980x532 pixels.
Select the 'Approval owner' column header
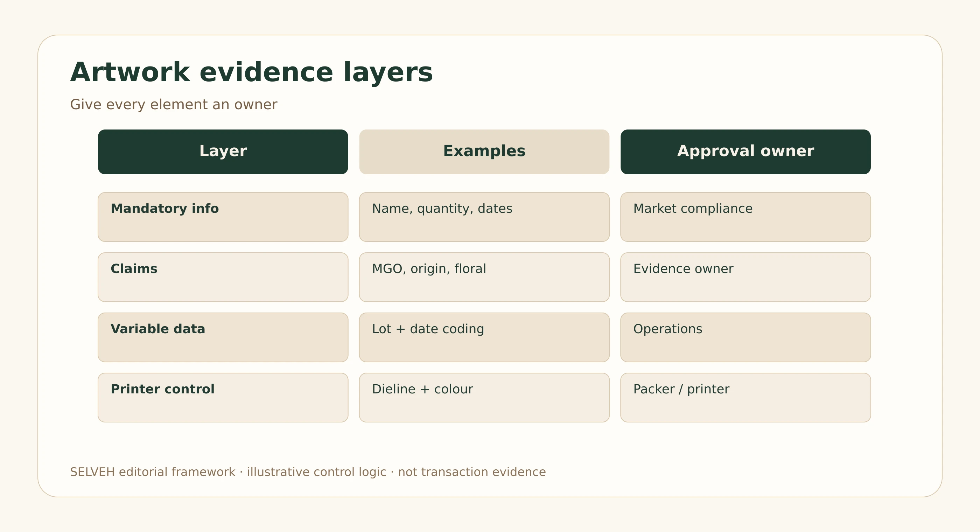click(745, 152)
